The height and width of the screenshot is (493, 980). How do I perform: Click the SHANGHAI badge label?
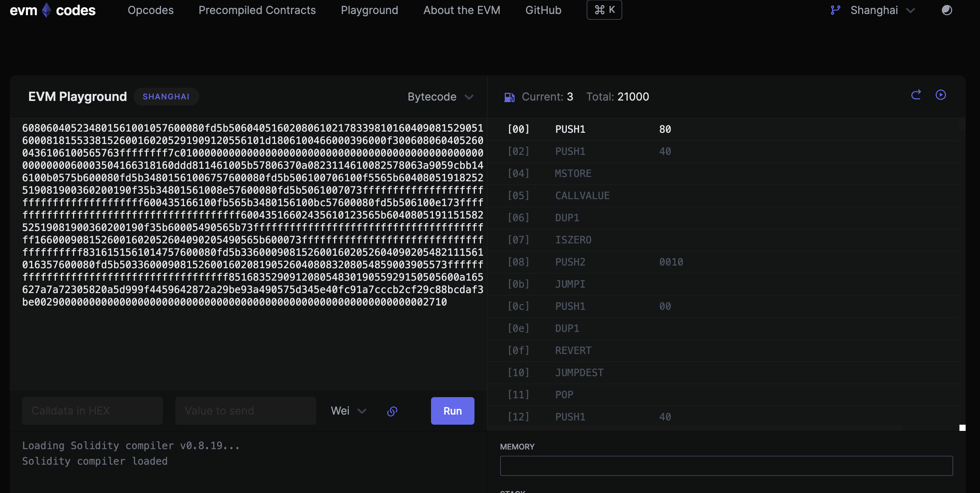(x=166, y=97)
